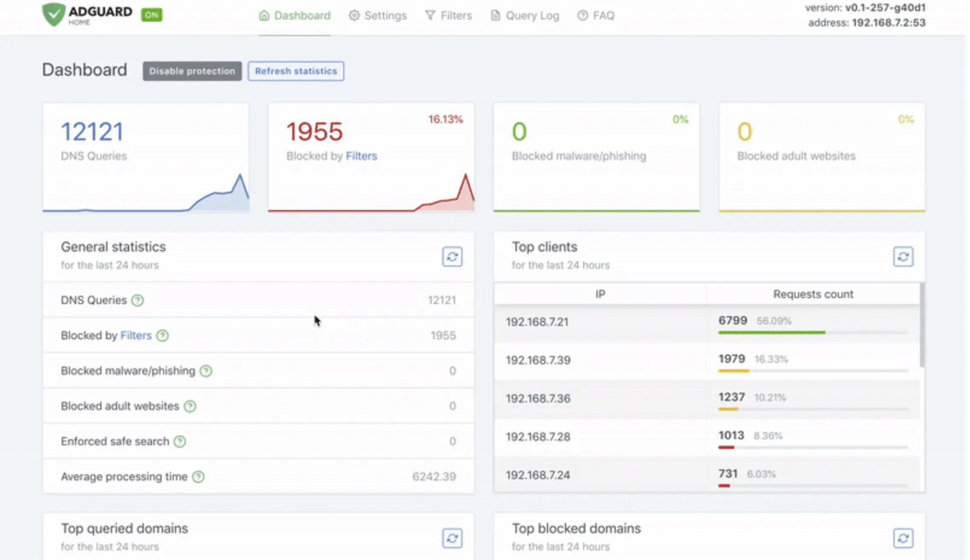The image size is (970, 560).
Task: Switch to the Filters tab
Action: (x=448, y=16)
